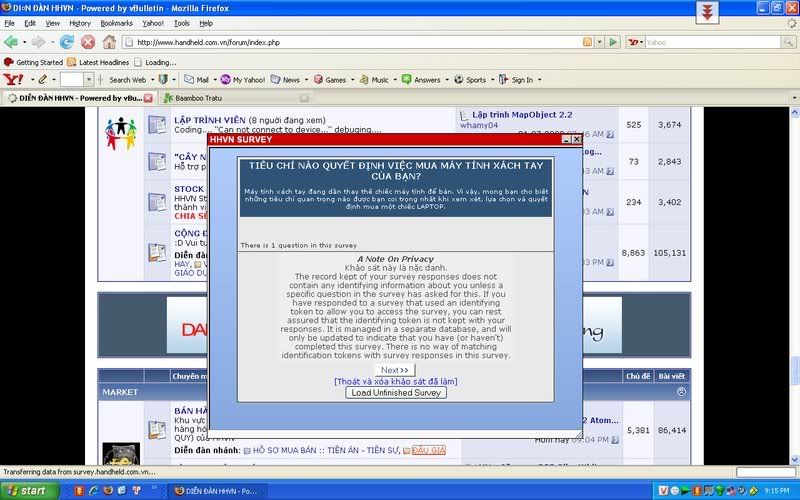
Task: Click the shield icon in Yahoo toolbar
Action: [x=163, y=80]
